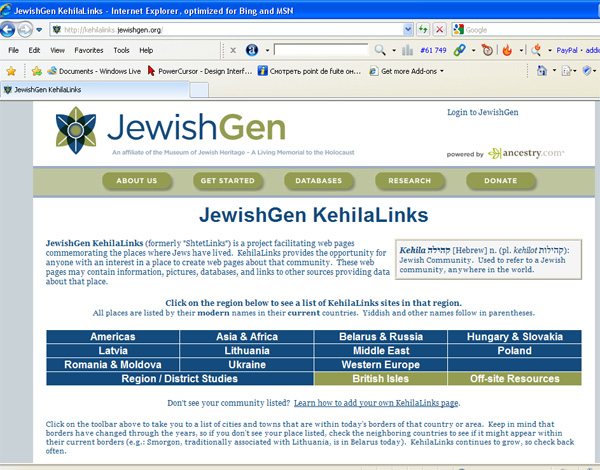Open the File menu
This screenshot has height=470, width=600.
click(13, 50)
